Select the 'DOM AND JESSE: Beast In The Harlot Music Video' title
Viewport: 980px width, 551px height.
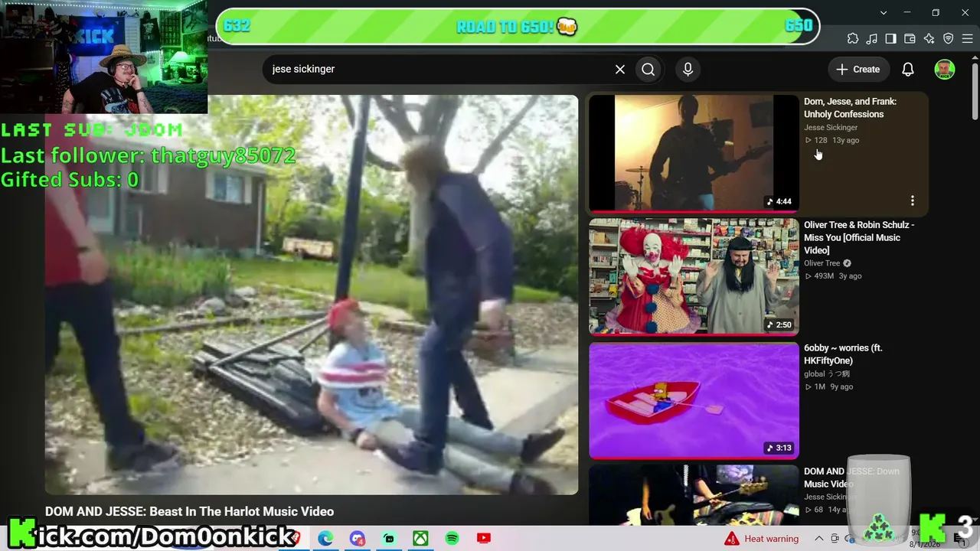pyautogui.click(x=189, y=511)
